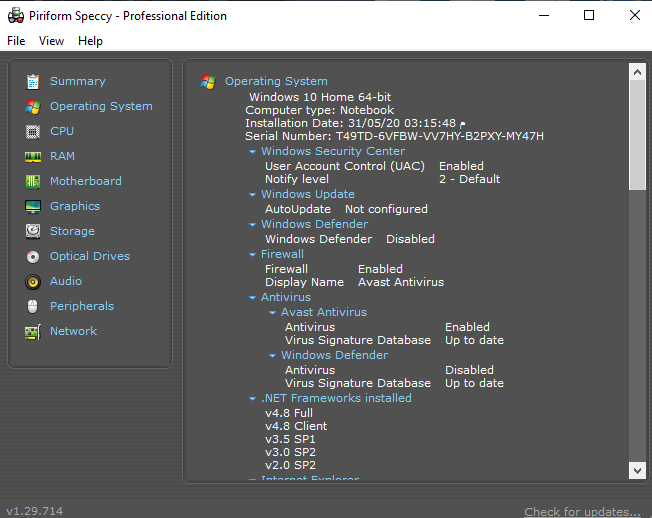This screenshot has width=652, height=518.
Task: Click the scrollbar down arrow
Action: (x=637, y=469)
